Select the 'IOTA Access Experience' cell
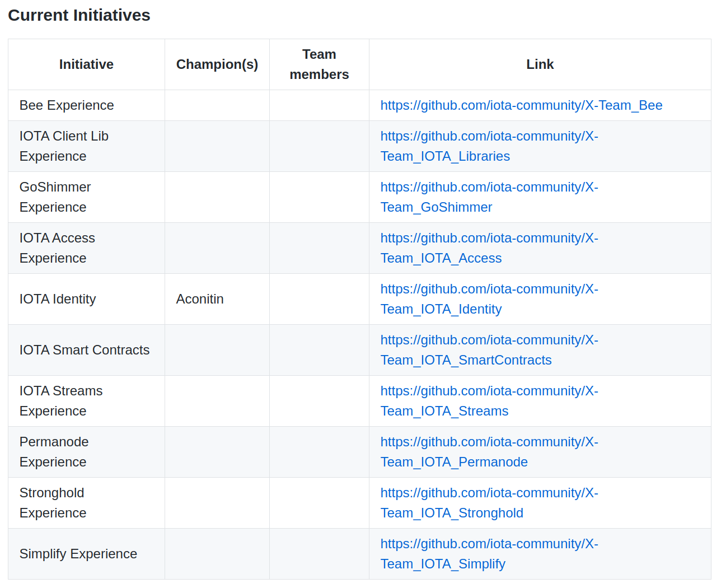 (86, 248)
